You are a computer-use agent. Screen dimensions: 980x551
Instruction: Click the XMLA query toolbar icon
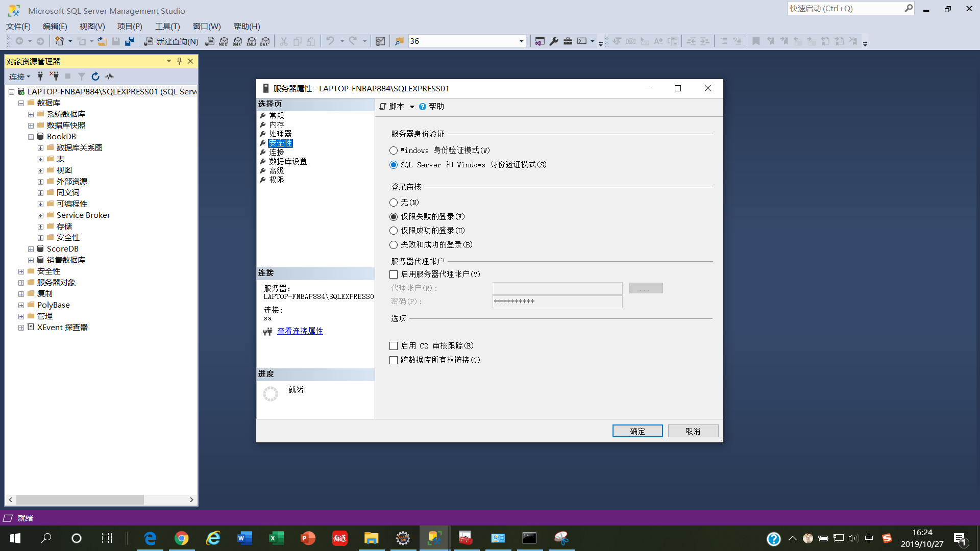251,41
